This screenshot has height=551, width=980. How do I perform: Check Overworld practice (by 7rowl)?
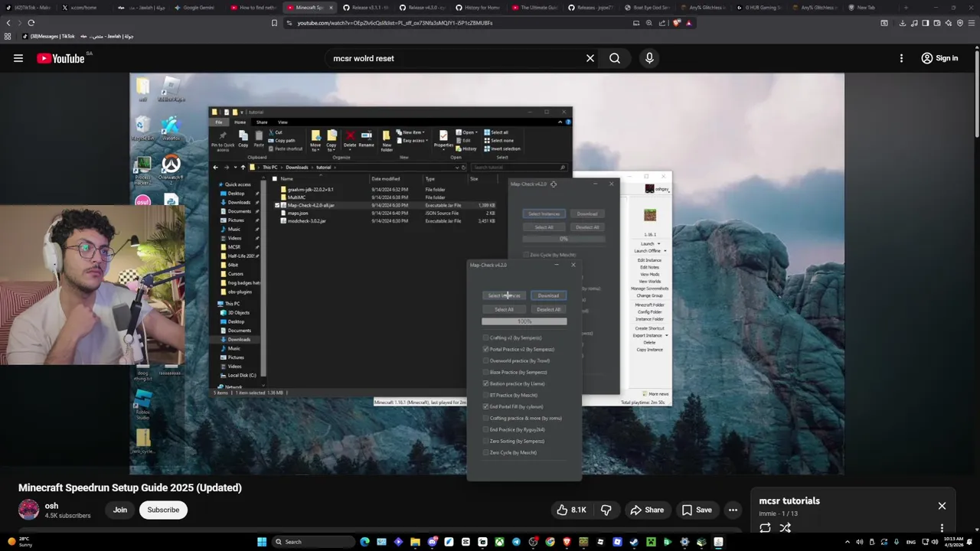pos(485,360)
